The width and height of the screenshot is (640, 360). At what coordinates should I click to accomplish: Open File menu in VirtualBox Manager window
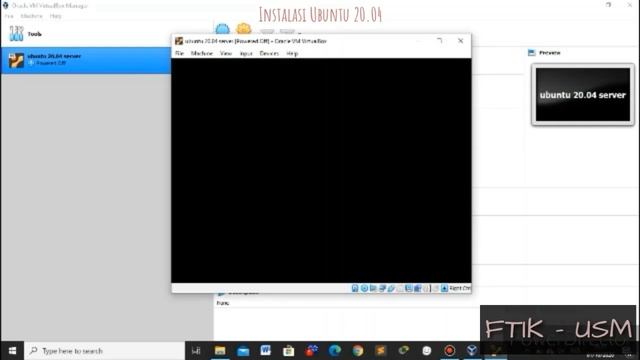[9, 16]
